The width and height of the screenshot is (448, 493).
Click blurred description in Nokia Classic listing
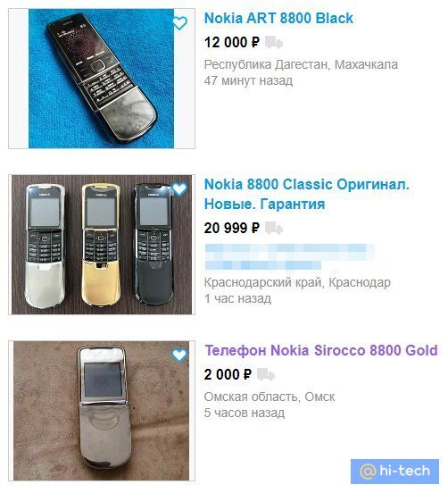pyautogui.click(x=289, y=256)
